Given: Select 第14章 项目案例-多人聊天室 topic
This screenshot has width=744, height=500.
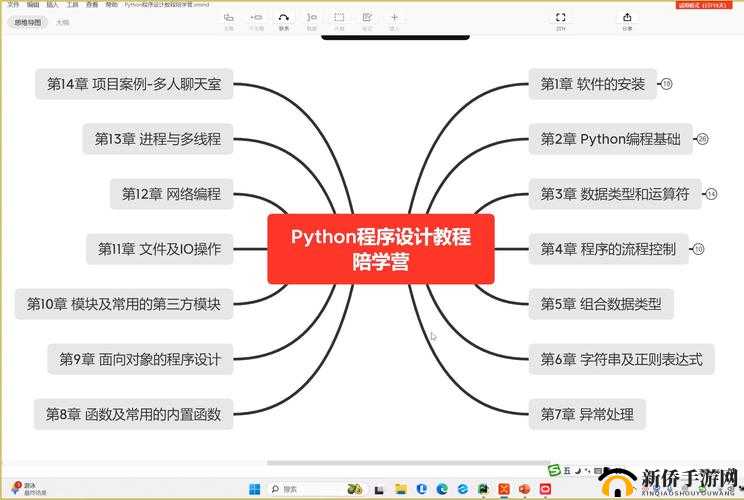Looking at the screenshot, I should (x=134, y=85).
